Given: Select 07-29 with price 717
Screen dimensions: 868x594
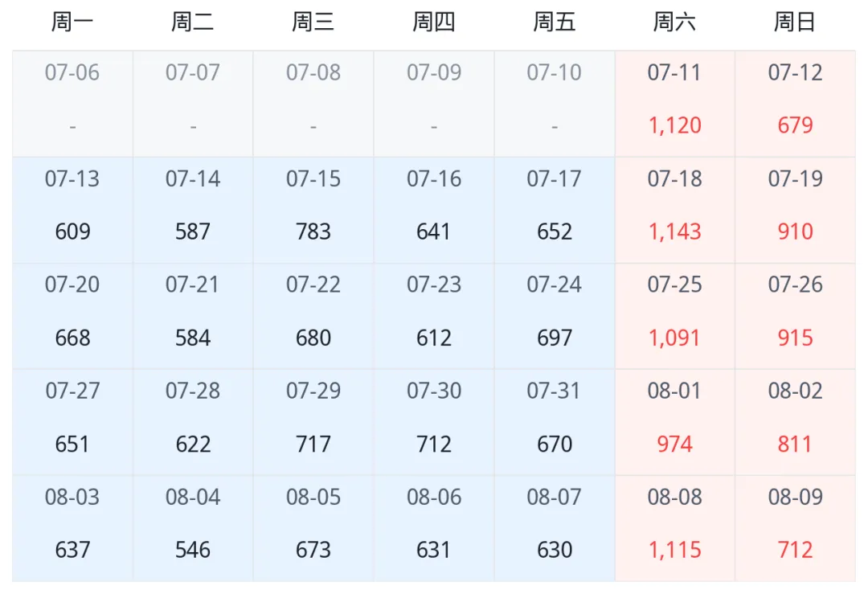Looking at the screenshot, I should coord(313,422).
